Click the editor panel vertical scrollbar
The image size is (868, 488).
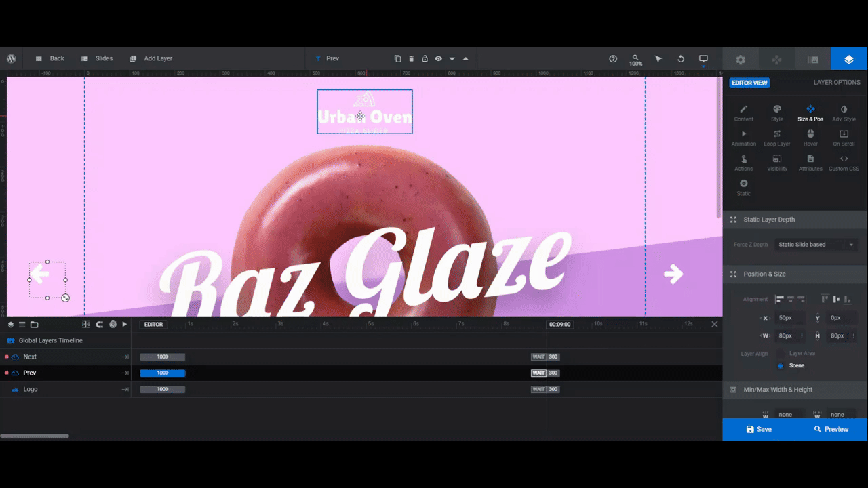719,148
